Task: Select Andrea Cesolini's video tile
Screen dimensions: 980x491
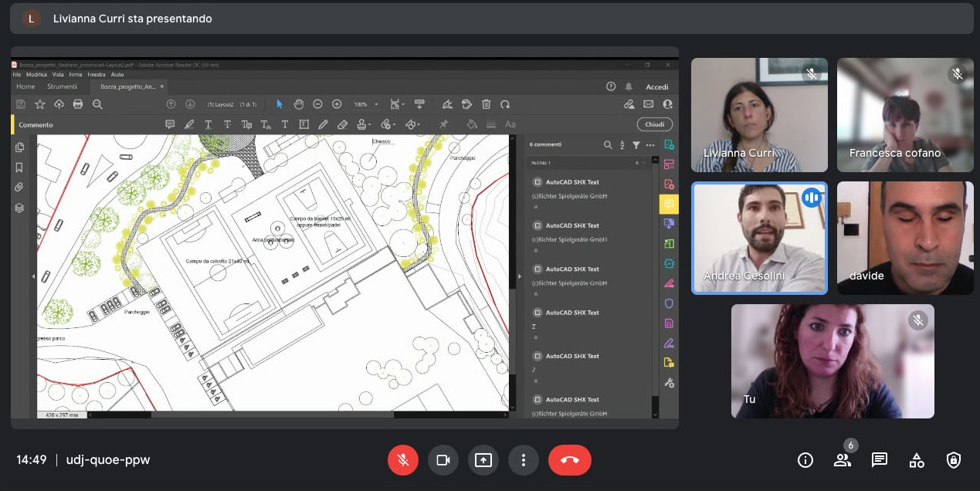Action: (x=758, y=238)
